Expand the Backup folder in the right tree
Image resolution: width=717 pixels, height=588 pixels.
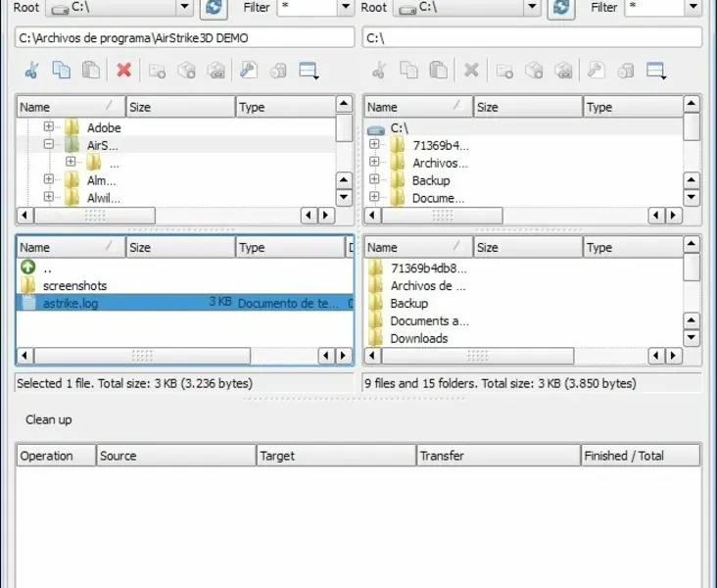point(374,179)
